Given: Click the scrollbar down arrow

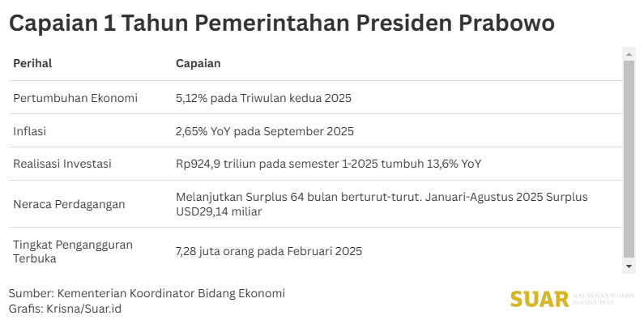Looking at the screenshot, I should [628, 266].
